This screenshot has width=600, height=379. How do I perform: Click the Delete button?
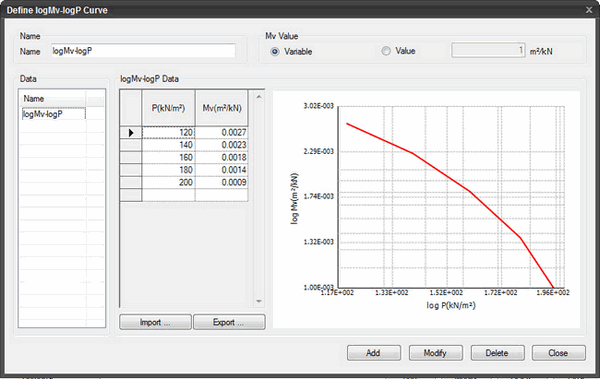(x=497, y=353)
